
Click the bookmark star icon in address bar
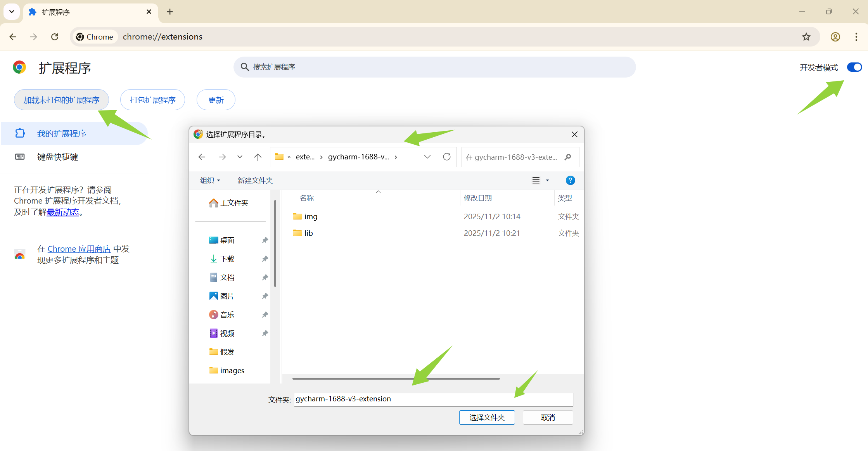(x=806, y=37)
